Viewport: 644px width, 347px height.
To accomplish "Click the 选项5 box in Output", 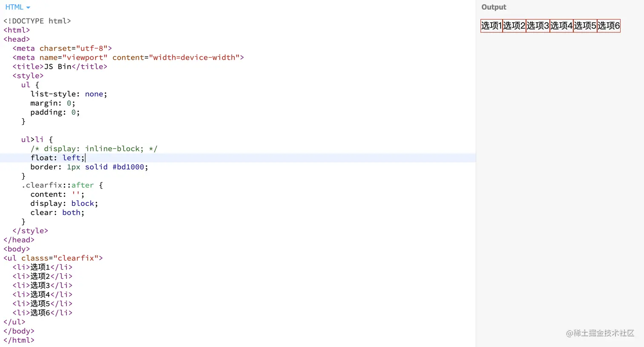I will click(585, 26).
